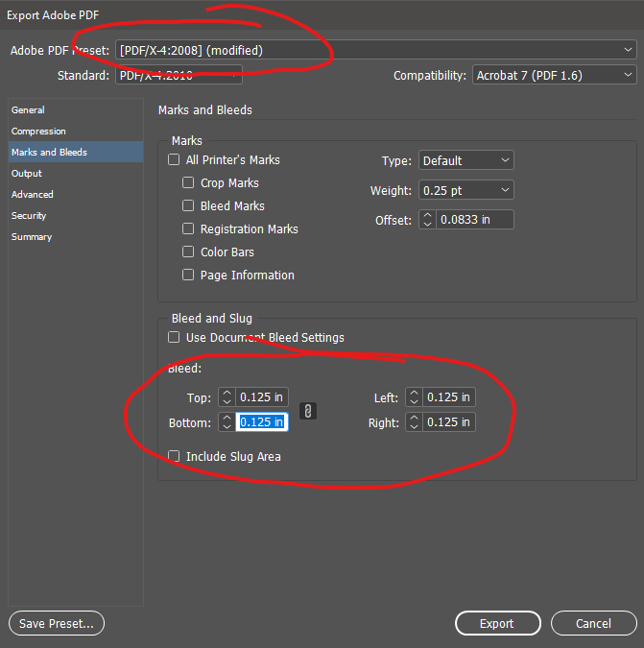This screenshot has height=648, width=644.
Task: Click the Save Preset button
Action: point(57,624)
